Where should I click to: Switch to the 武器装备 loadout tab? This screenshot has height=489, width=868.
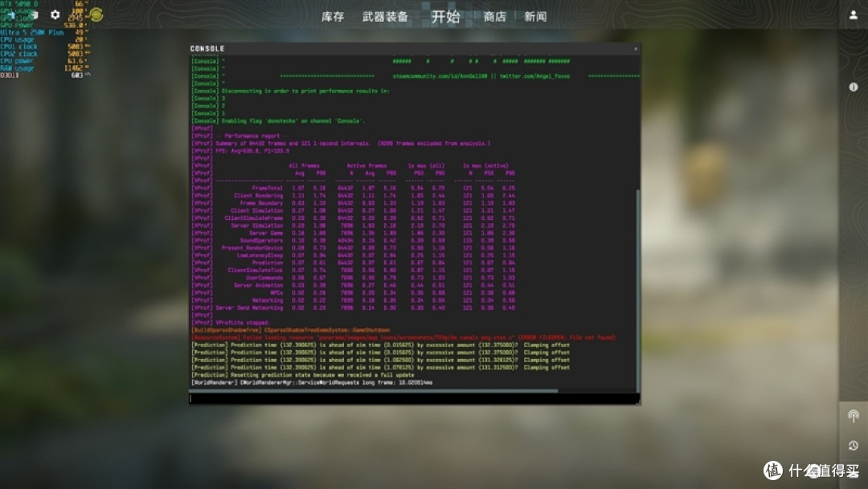click(x=385, y=17)
